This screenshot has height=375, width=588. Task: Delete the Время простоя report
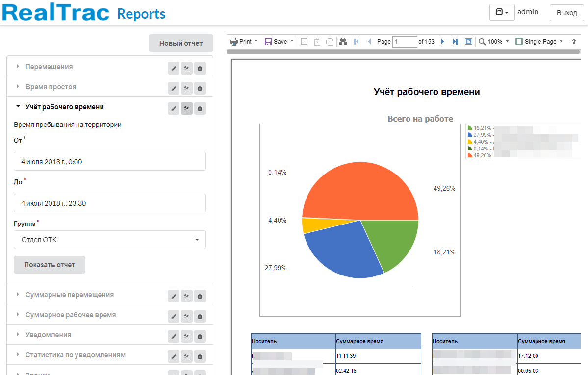coord(200,89)
